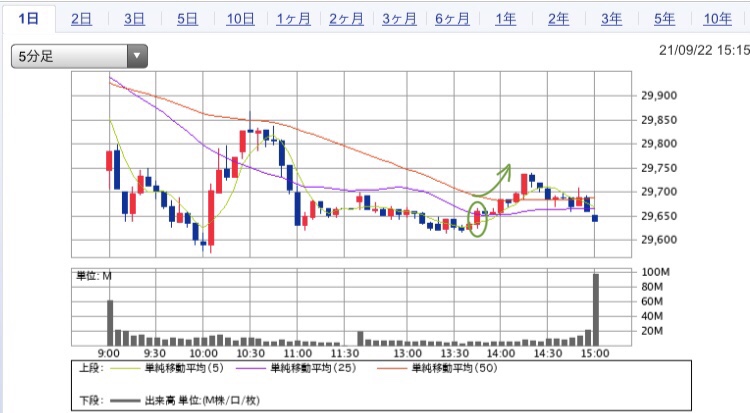The height and width of the screenshot is (413, 750).
Task: Click the 20M volume axis label
Action: (652, 331)
